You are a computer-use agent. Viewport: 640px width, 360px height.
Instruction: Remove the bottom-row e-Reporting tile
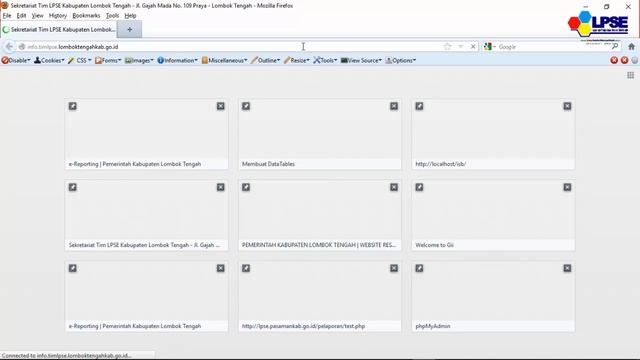pyautogui.click(x=220, y=268)
